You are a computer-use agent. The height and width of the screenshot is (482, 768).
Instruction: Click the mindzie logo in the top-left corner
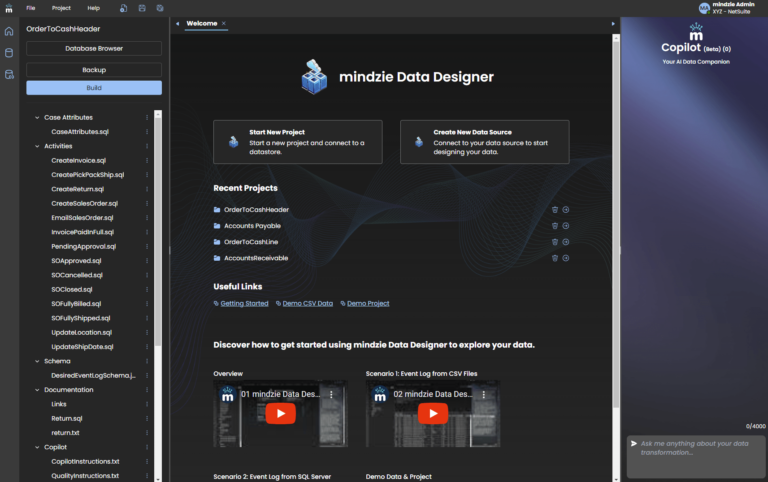(x=9, y=8)
